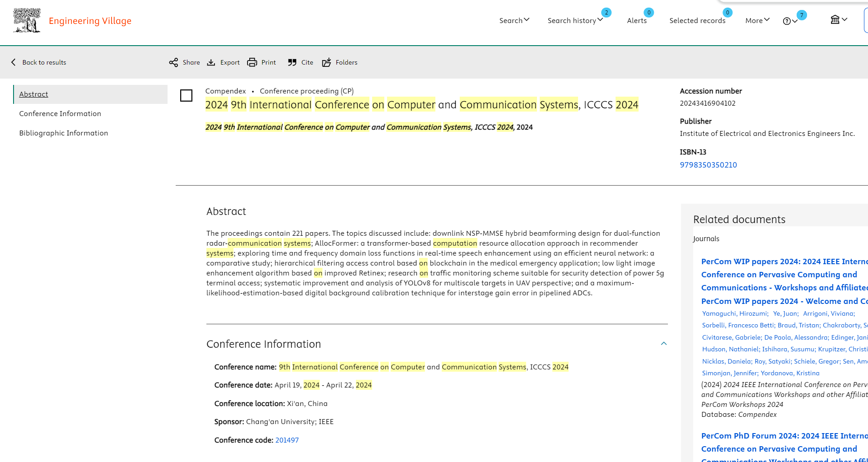The image size is (868, 462).
Task: Click author Ye, Juan
Action: (x=785, y=313)
